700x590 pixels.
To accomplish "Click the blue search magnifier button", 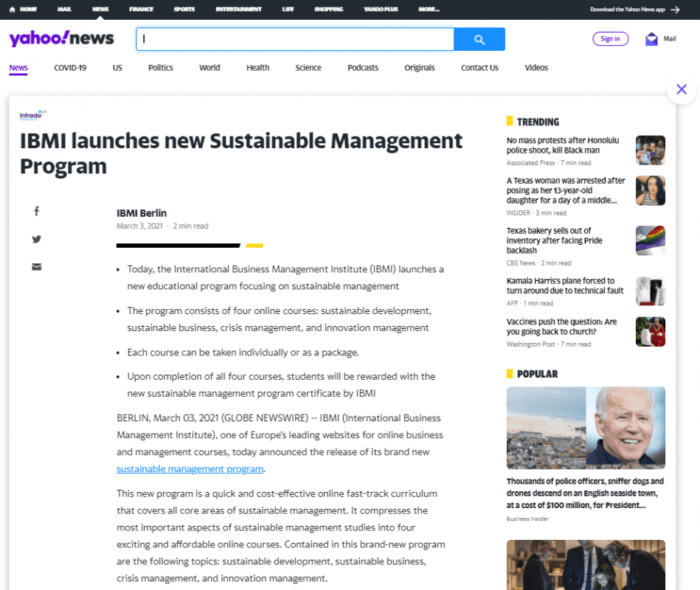I will pyautogui.click(x=479, y=39).
